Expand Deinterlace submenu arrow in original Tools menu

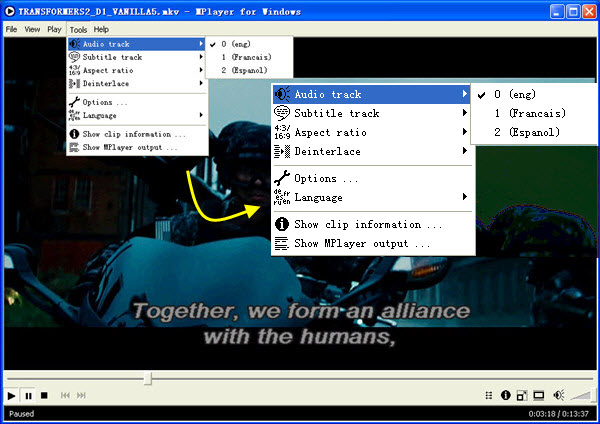201,83
